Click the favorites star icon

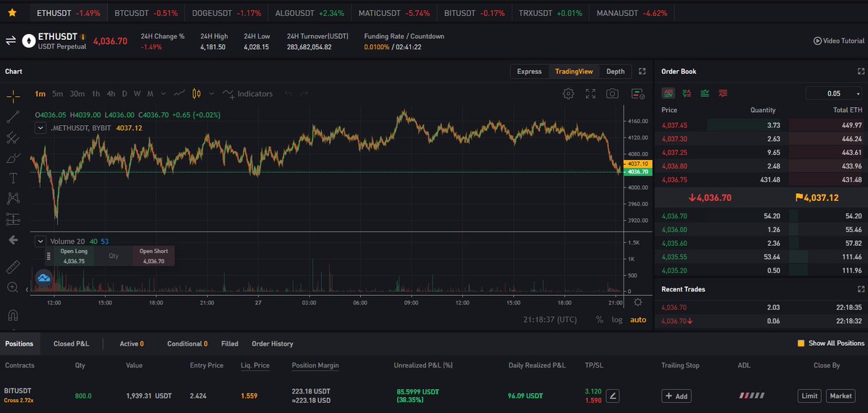click(12, 13)
